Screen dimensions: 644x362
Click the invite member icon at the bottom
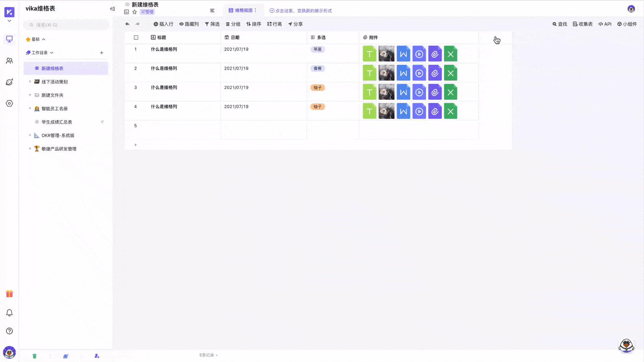click(97, 356)
